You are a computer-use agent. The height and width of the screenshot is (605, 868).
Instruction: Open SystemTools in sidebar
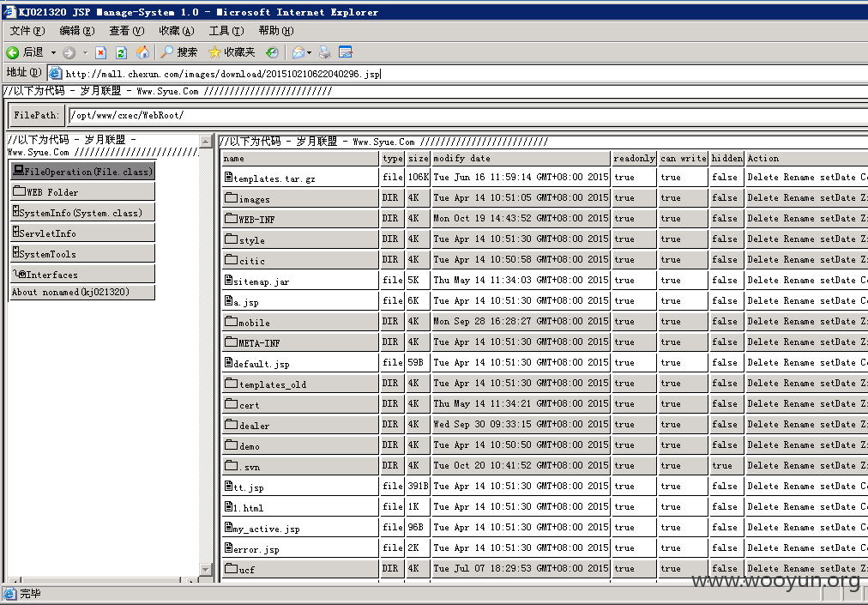click(x=82, y=253)
